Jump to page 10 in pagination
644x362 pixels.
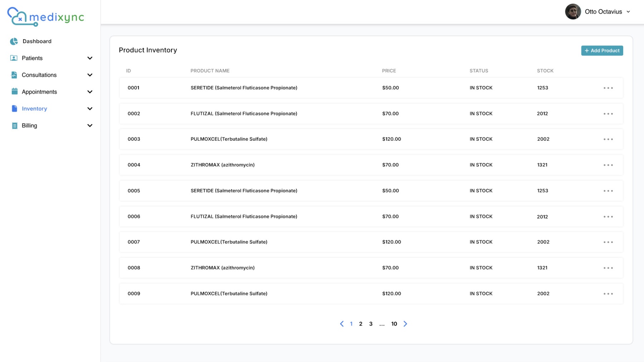click(x=394, y=324)
